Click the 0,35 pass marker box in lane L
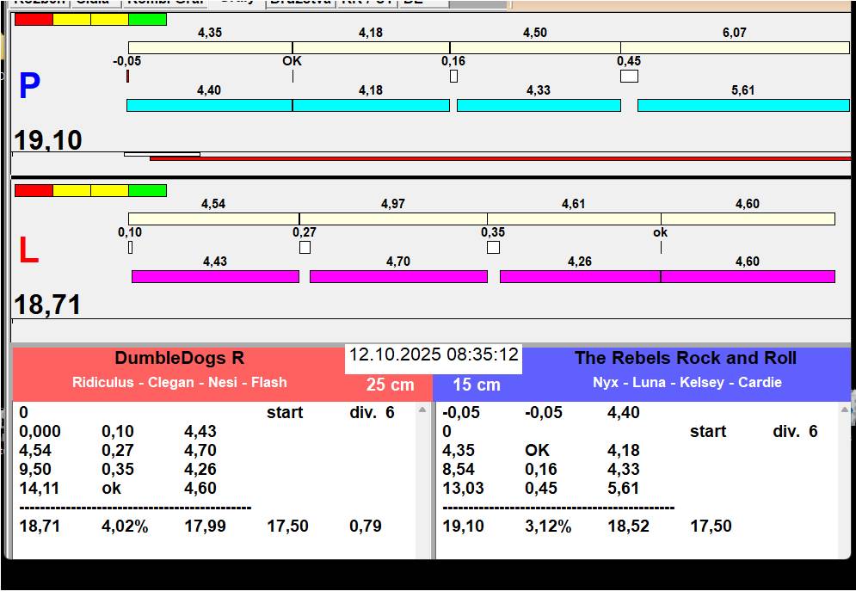 [493, 248]
